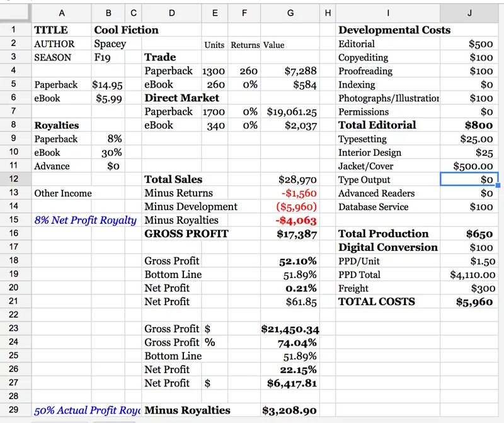Select the 'Royalties' heading cell
This screenshot has height=423, width=504.
(61, 125)
